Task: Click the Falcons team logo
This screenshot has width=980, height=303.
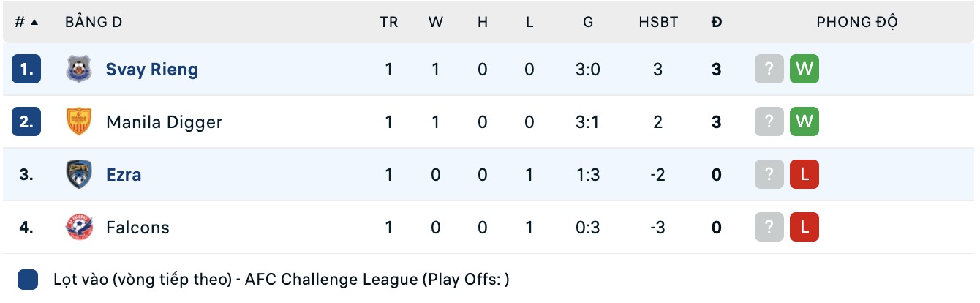Action: point(78,228)
